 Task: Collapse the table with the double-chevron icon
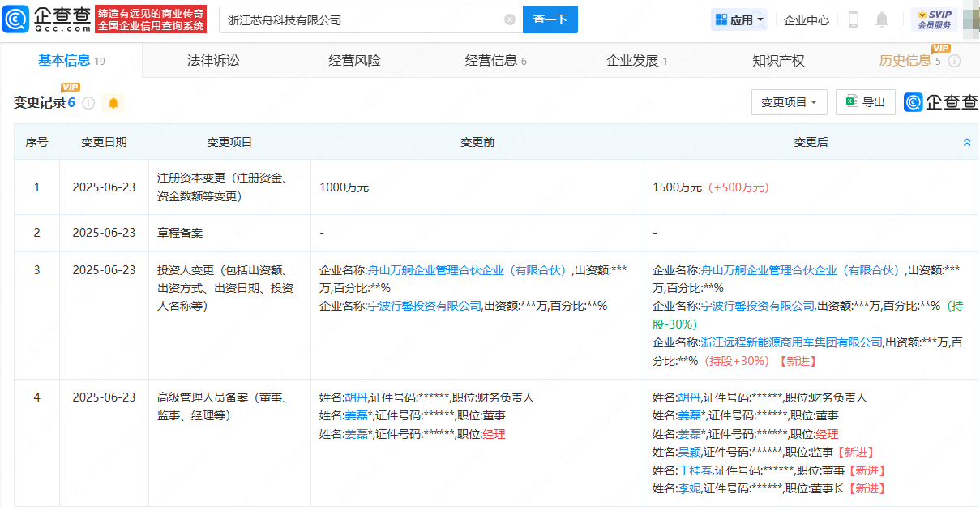pyautogui.click(x=967, y=142)
